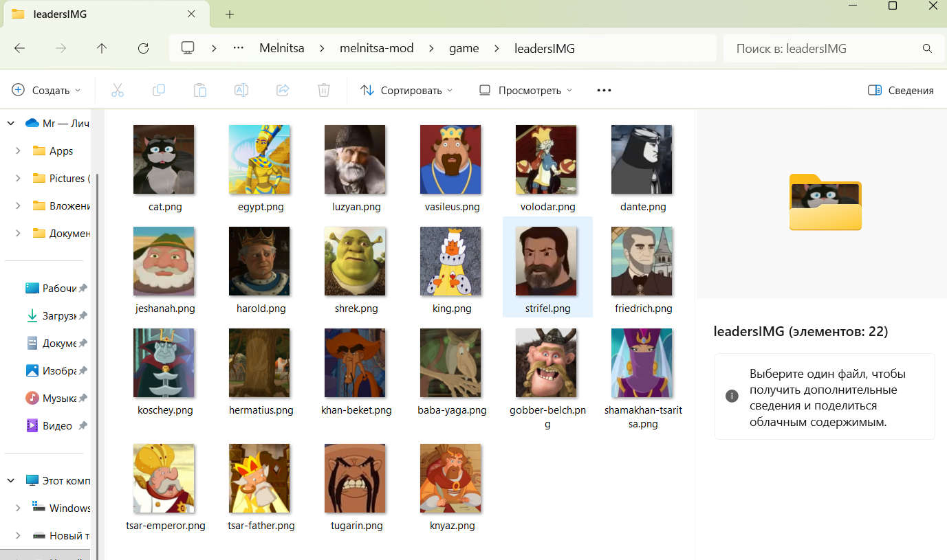Screen dimensions: 947x560
Task: Select the knyaz.png thumbnail
Action: [x=450, y=478]
